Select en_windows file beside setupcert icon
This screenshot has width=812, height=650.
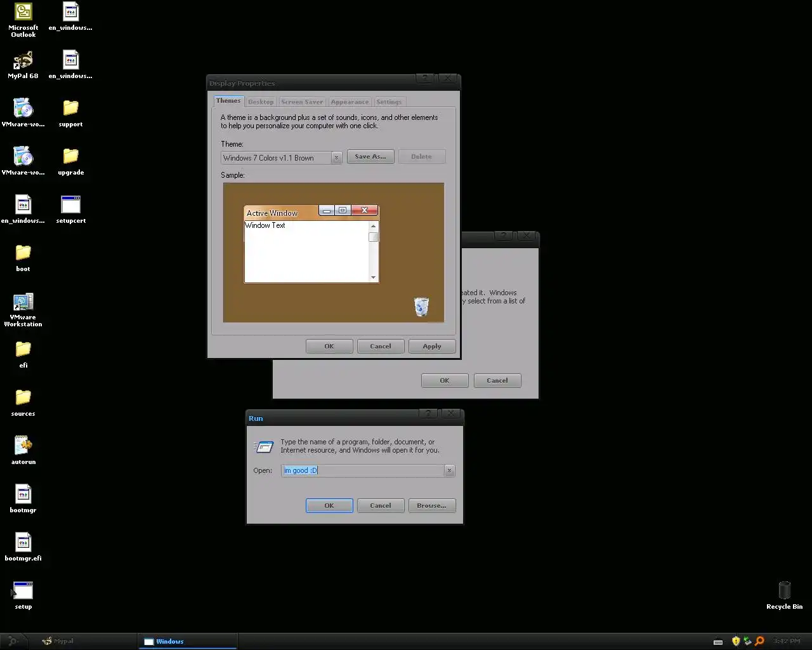(23, 209)
